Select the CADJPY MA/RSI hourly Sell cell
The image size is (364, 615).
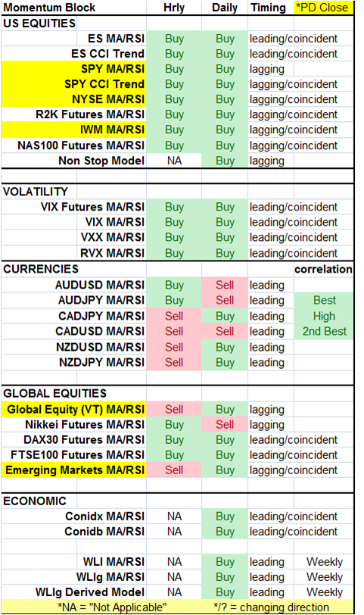[174, 316]
